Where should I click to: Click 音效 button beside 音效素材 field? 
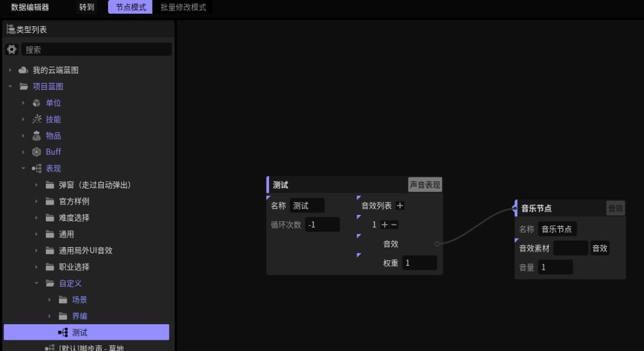[600, 248]
